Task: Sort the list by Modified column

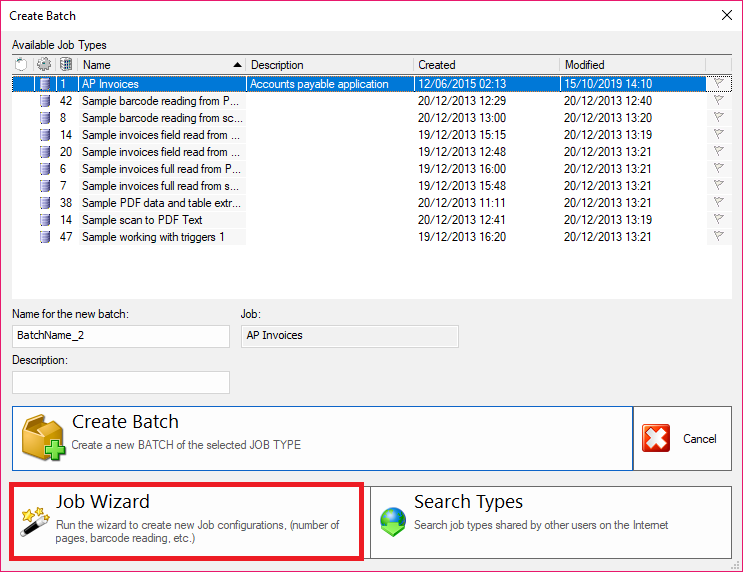Action: (632, 65)
